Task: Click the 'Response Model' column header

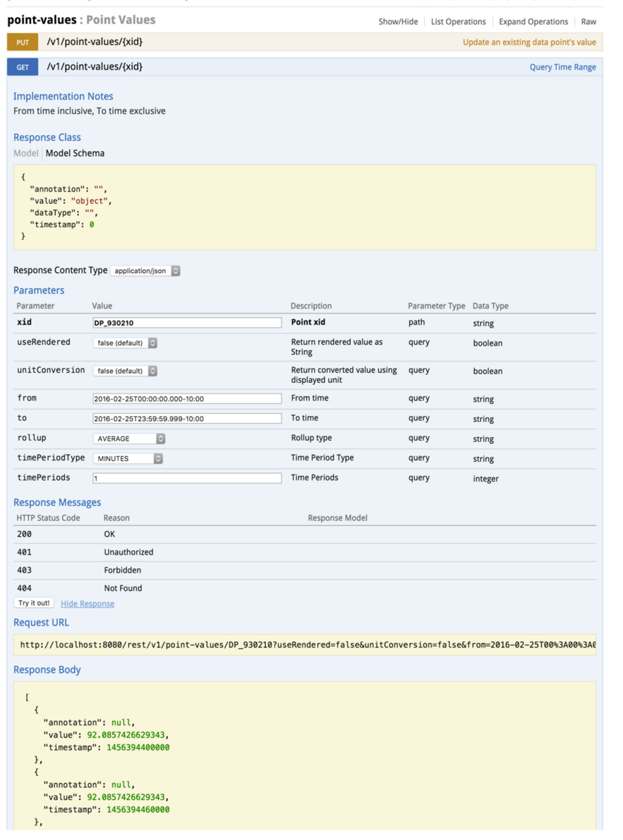Action: [x=338, y=518]
